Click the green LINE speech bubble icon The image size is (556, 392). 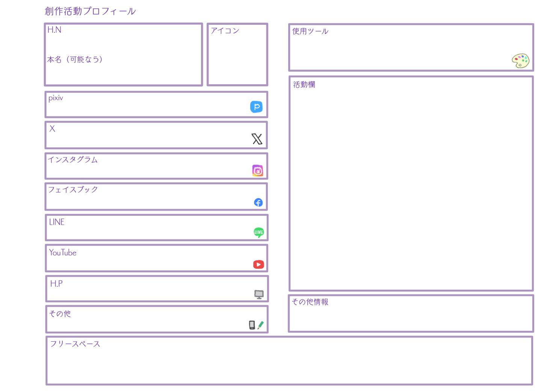coord(258,232)
